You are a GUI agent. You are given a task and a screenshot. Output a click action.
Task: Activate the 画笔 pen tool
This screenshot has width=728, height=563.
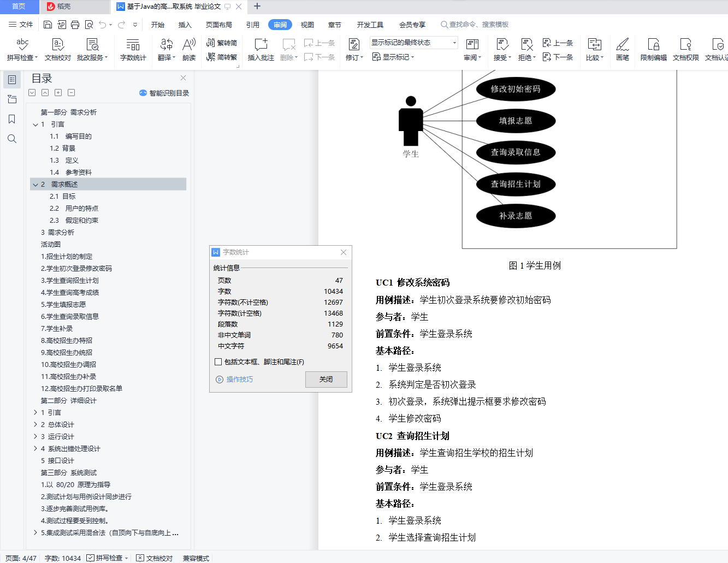[x=623, y=50]
